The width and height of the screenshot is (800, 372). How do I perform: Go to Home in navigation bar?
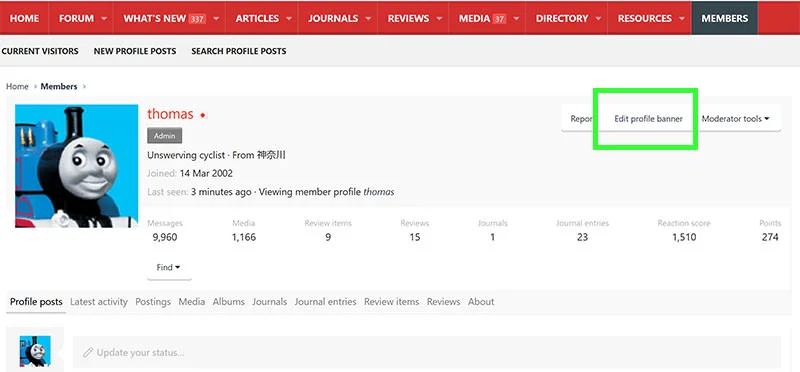[x=24, y=18]
